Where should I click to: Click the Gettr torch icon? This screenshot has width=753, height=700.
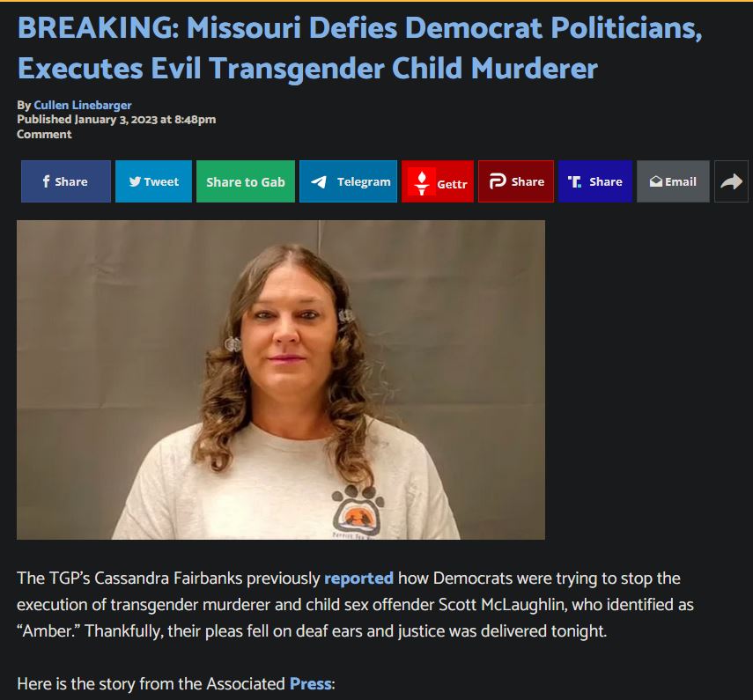pos(421,182)
